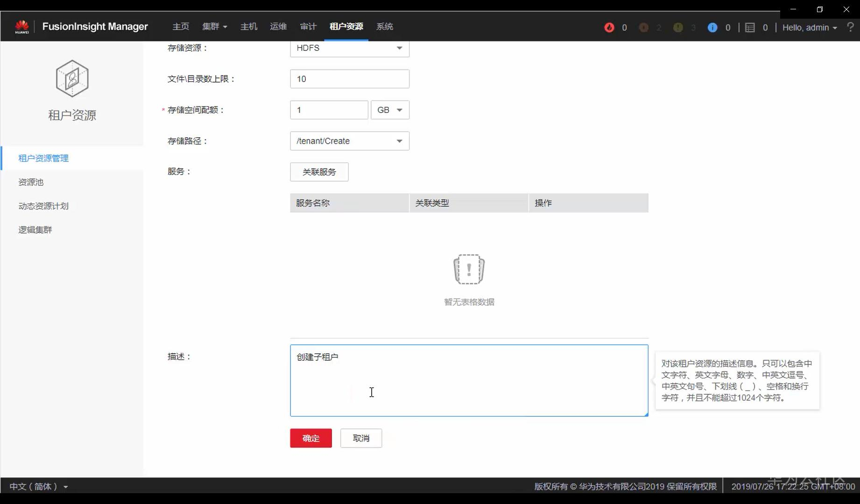Open critical alarms flame icon
The image size is (860, 504).
pyautogui.click(x=609, y=28)
